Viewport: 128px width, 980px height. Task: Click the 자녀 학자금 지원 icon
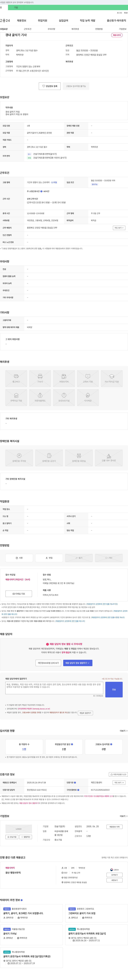[x=112, y=378]
